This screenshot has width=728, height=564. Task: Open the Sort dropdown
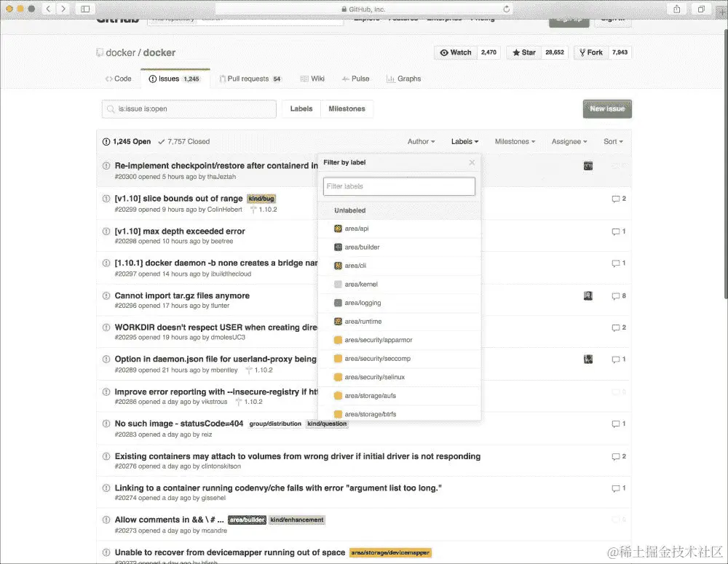[612, 141]
